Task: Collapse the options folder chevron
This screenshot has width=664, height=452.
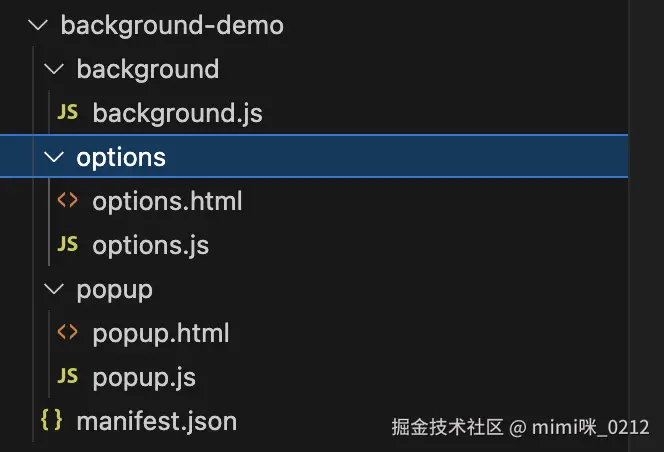Action: 52,157
